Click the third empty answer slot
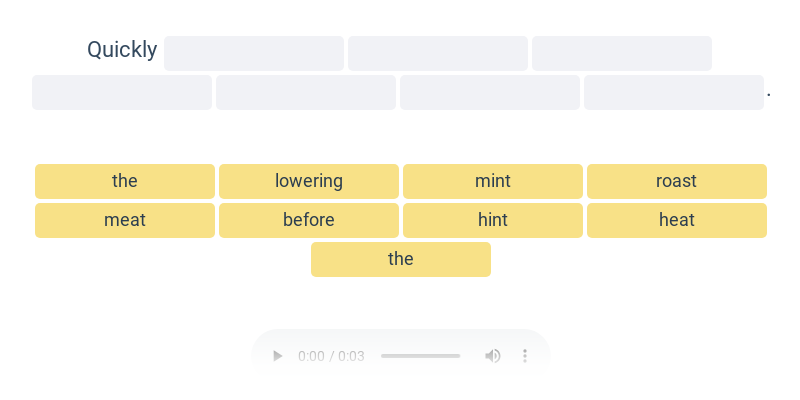 (x=622, y=53)
